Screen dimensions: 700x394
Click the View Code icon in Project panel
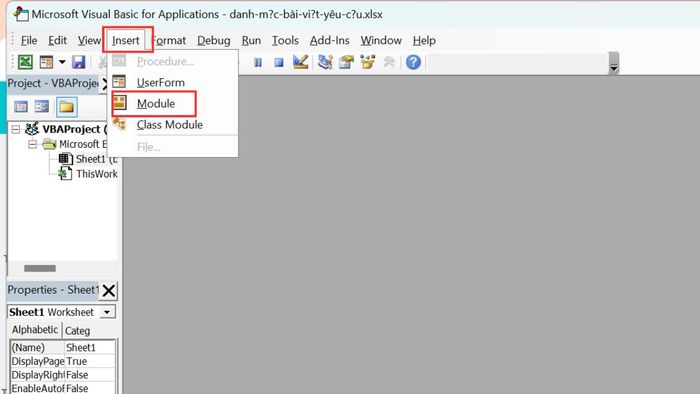pyautogui.click(x=21, y=107)
